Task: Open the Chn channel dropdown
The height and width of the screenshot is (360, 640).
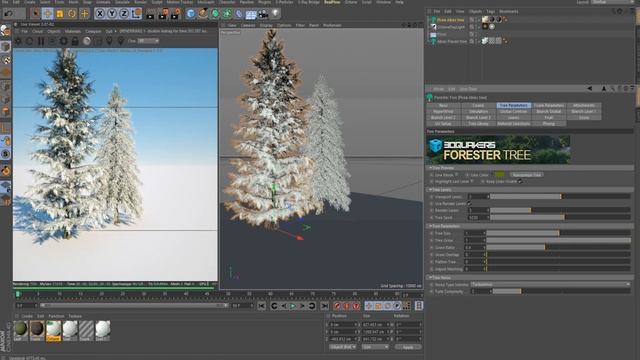Action: (148, 41)
